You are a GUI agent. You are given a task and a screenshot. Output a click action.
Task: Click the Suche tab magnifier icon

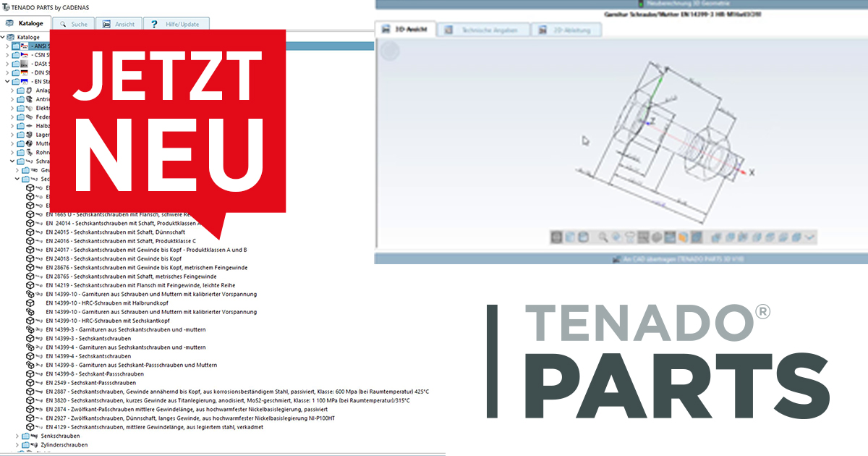62,24
